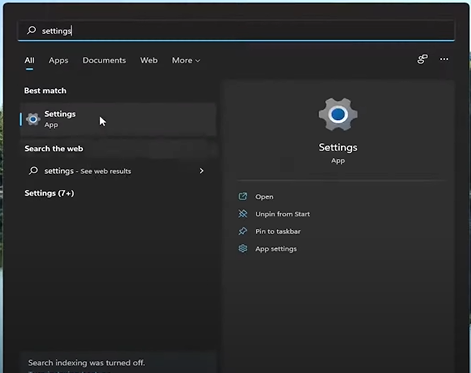Open the search account options icon
This screenshot has height=373, width=471.
(x=422, y=59)
